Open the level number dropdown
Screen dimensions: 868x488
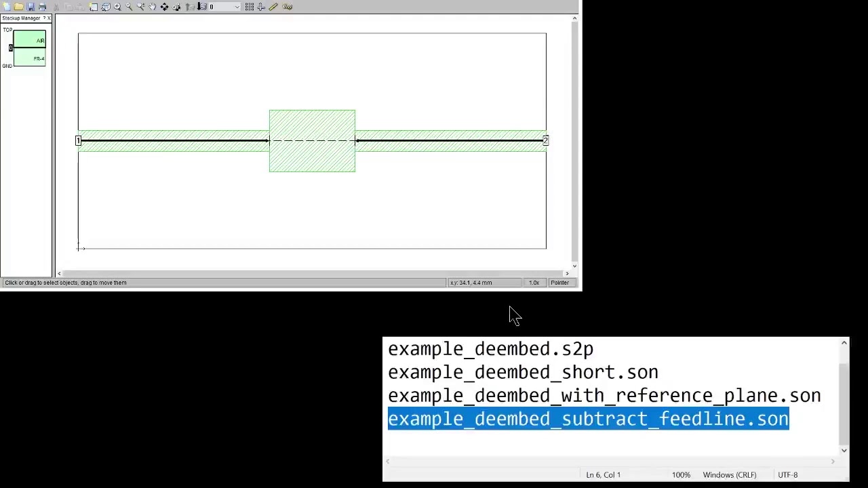point(237,7)
